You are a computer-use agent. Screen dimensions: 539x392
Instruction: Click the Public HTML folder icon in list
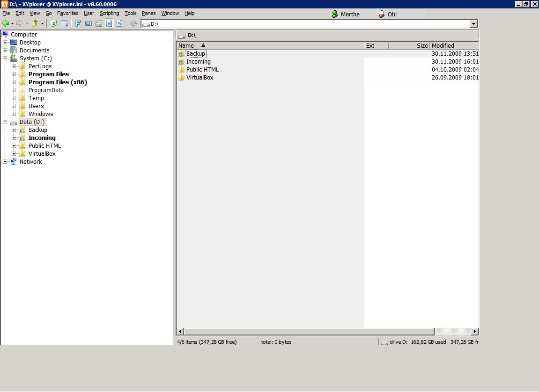182,69
